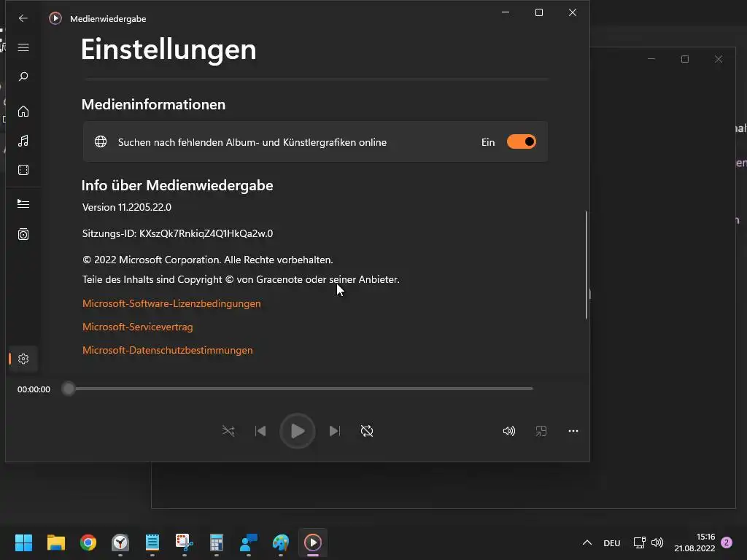Switch to mini player view
The image size is (747, 560).
(x=541, y=431)
